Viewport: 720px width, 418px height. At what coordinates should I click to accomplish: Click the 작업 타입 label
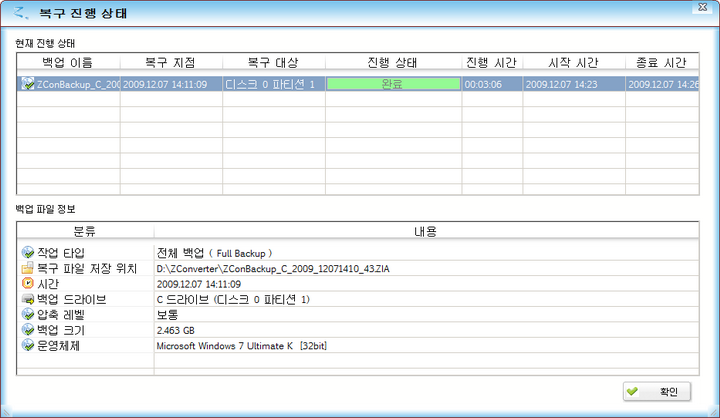pos(61,253)
